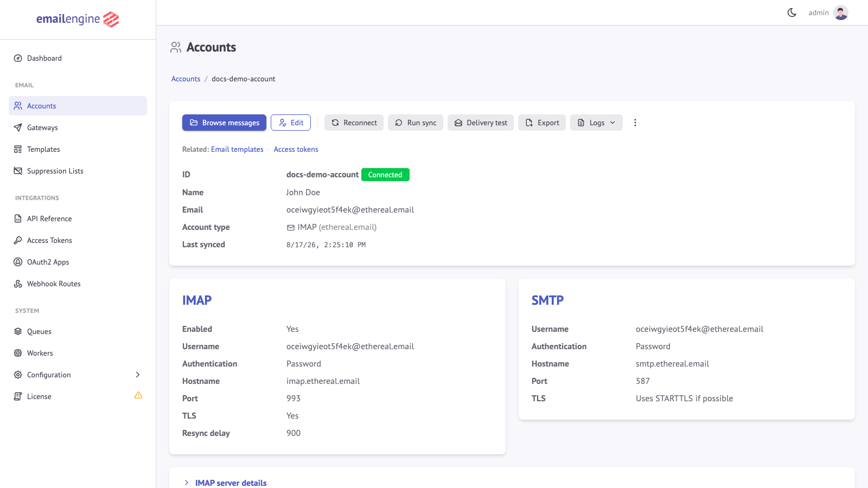Click the Workers chip icon
This screenshot has width=868, height=488.
[x=18, y=353]
